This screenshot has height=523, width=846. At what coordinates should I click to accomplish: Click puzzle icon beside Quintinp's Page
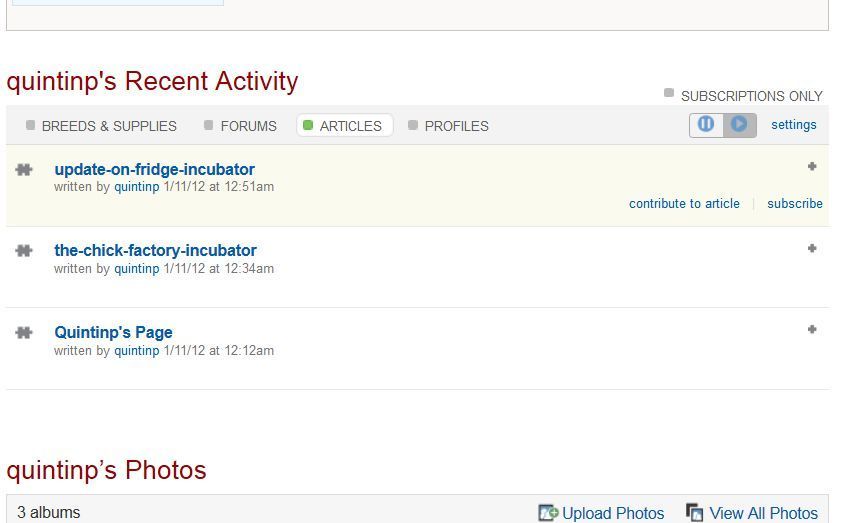tap(24, 333)
